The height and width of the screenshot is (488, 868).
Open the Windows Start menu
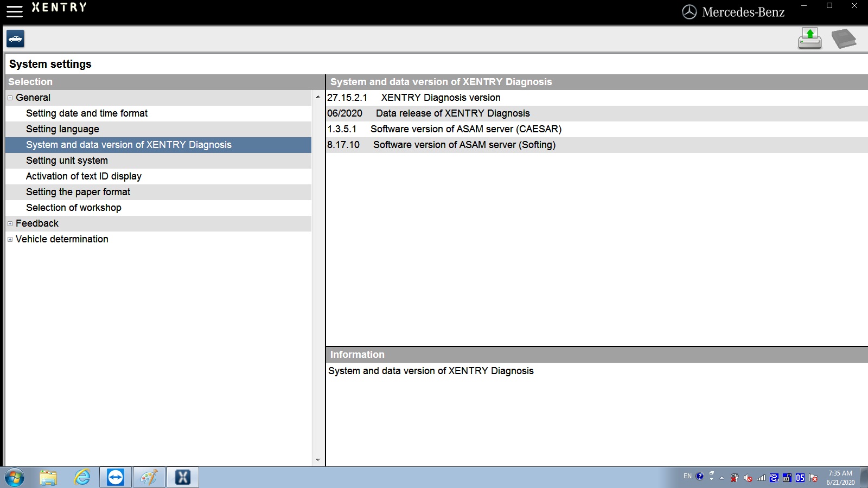pos(15,478)
